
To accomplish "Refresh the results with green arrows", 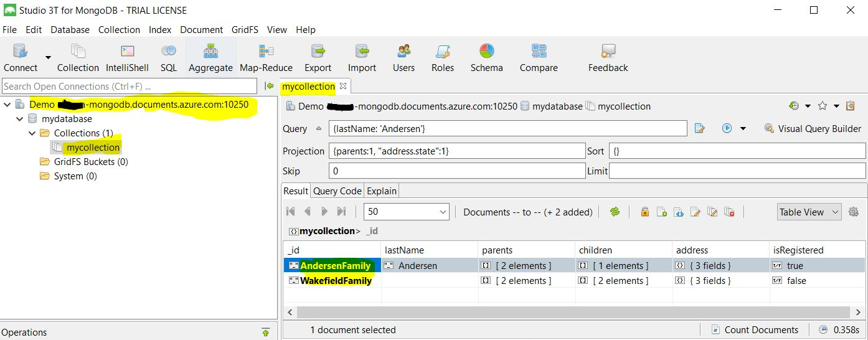I will tap(615, 212).
